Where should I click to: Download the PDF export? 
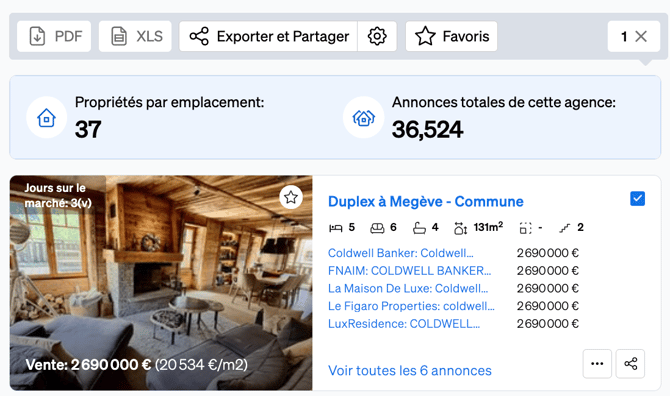[x=54, y=36]
